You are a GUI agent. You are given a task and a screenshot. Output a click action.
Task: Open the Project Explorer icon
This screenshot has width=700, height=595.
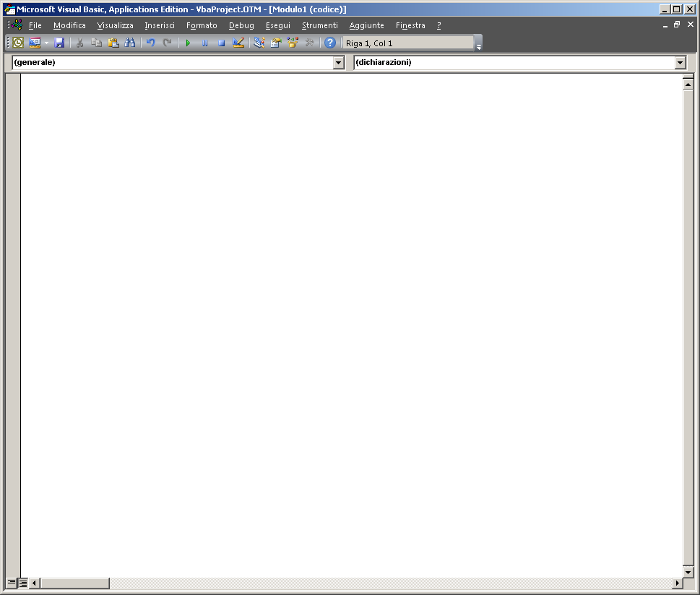(x=259, y=43)
